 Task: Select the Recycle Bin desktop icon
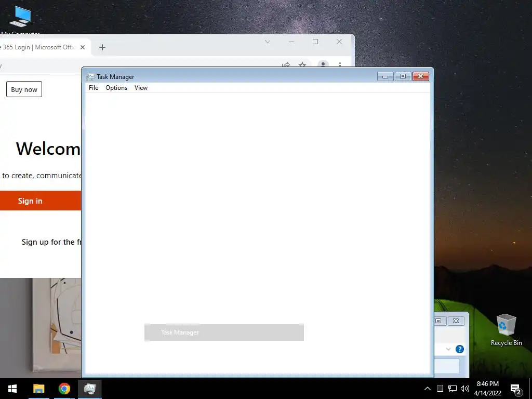pyautogui.click(x=506, y=330)
